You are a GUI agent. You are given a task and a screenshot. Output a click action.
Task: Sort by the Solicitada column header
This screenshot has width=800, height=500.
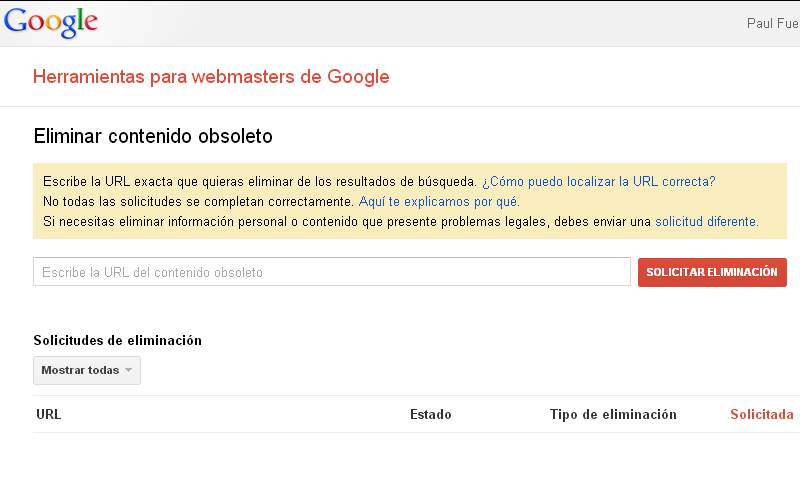(762, 414)
